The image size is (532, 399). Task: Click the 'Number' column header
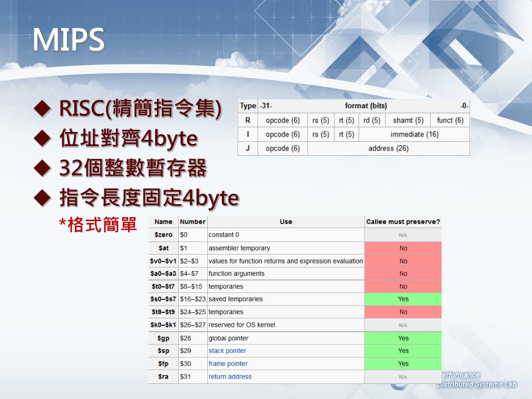pyautogui.click(x=193, y=222)
